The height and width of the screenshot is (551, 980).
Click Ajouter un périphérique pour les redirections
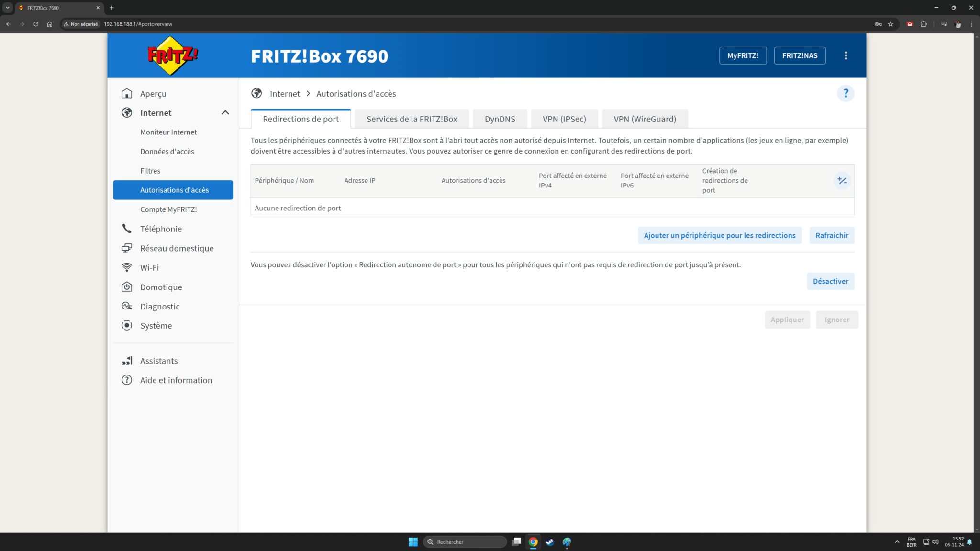719,235
